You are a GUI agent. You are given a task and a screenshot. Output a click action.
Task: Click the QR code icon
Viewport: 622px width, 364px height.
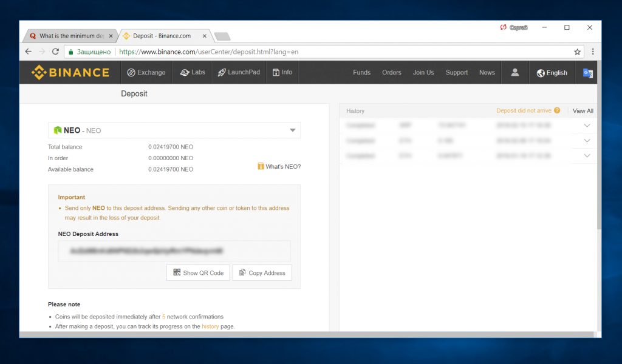(x=177, y=272)
